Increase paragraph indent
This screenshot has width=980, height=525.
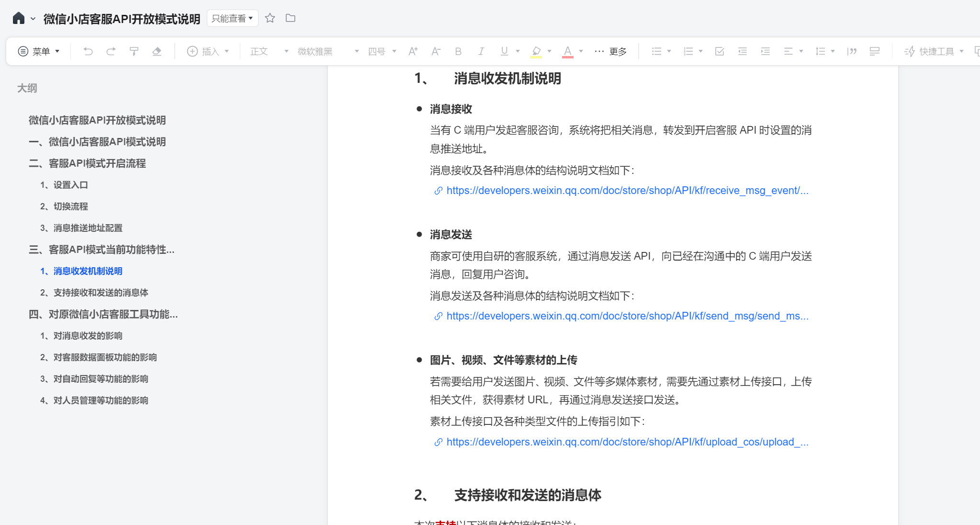(766, 51)
